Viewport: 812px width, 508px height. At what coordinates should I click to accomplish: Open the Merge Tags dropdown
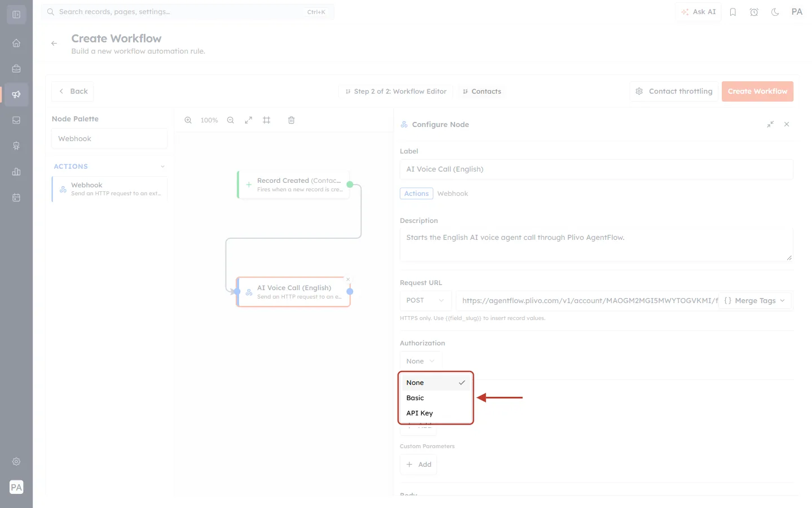coord(754,301)
